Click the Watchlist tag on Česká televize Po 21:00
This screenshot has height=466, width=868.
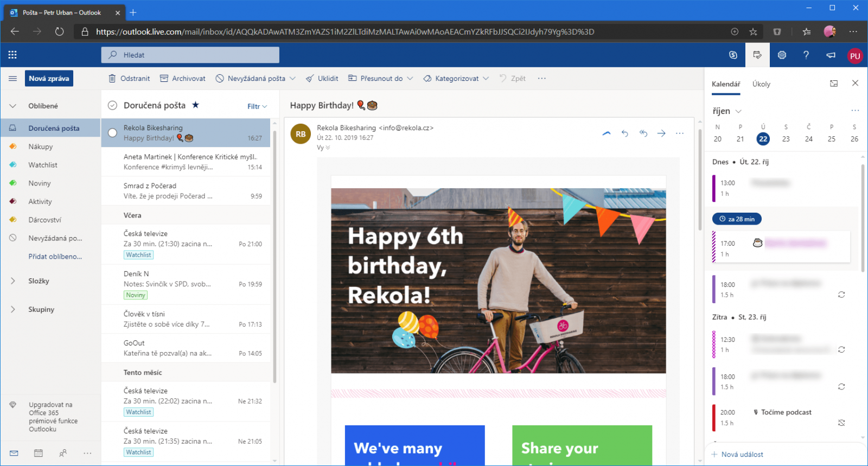point(139,255)
